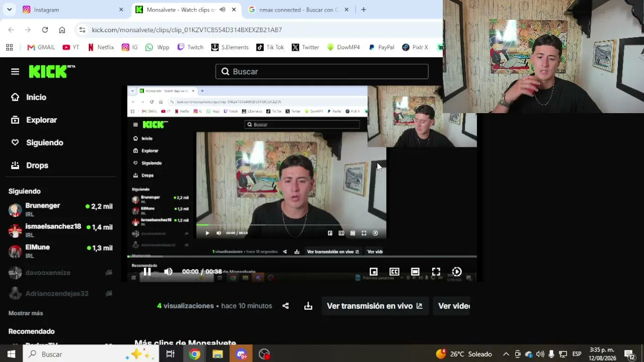Screen dimensions: 644x362
Task: Open Chrome tab search dropdown arrow
Action: pos(9,10)
